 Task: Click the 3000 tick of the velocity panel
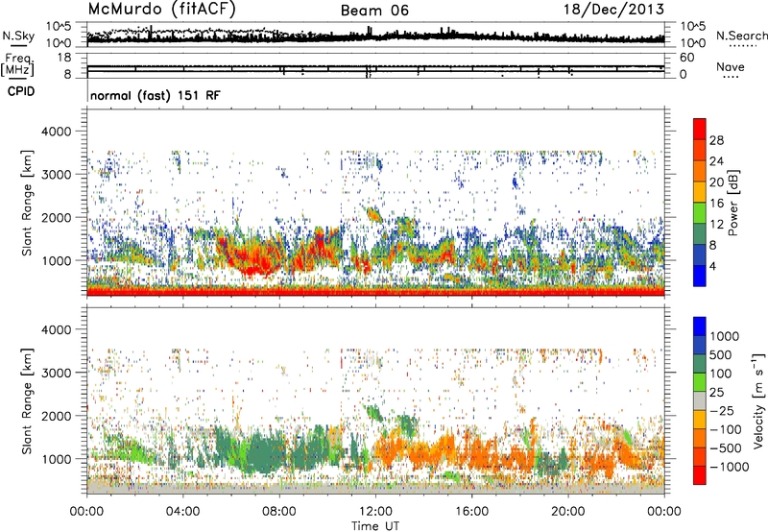pyautogui.click(x=56, y=373)
